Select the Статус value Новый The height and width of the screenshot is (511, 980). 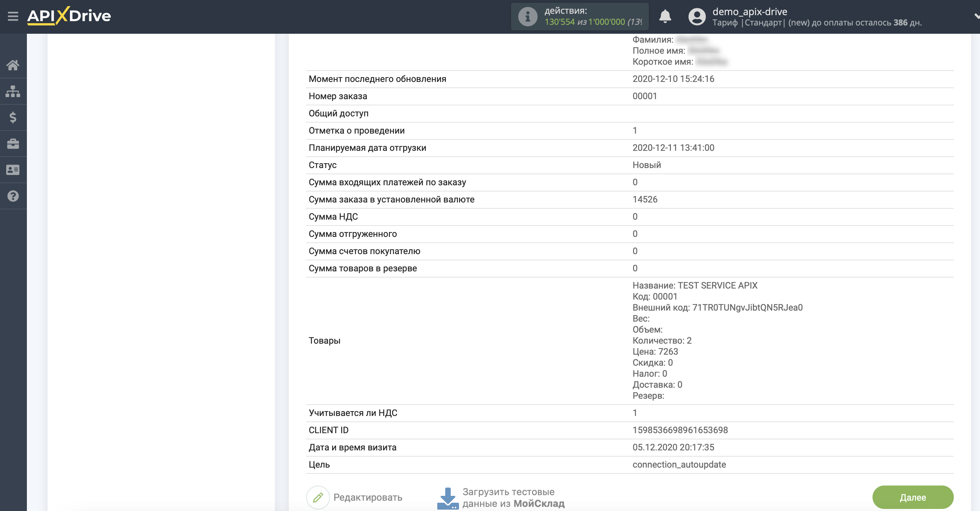pos(646,165)
